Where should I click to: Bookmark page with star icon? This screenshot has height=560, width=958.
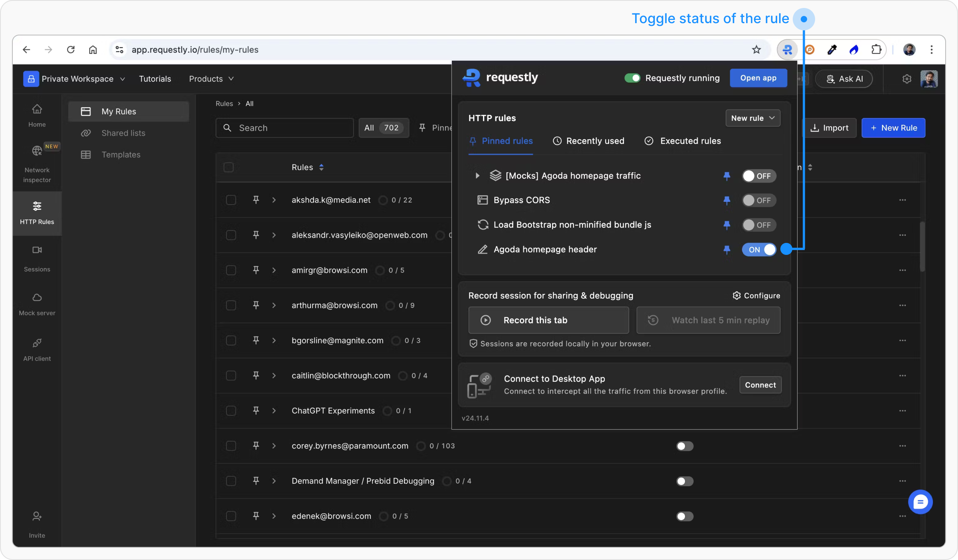756,50
